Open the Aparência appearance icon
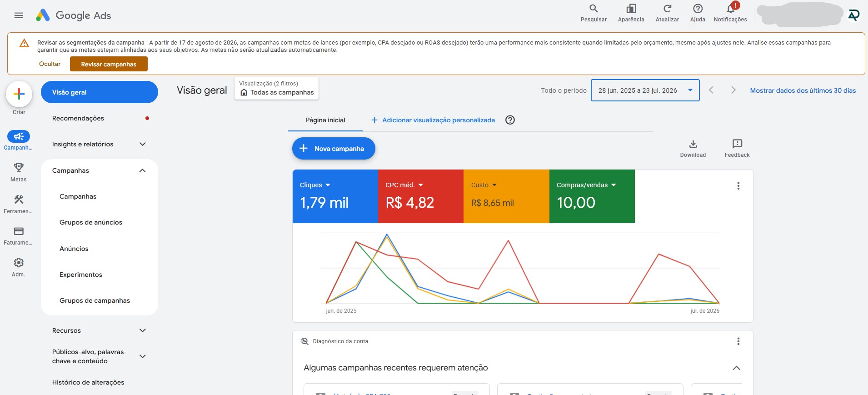 (631, 9)
